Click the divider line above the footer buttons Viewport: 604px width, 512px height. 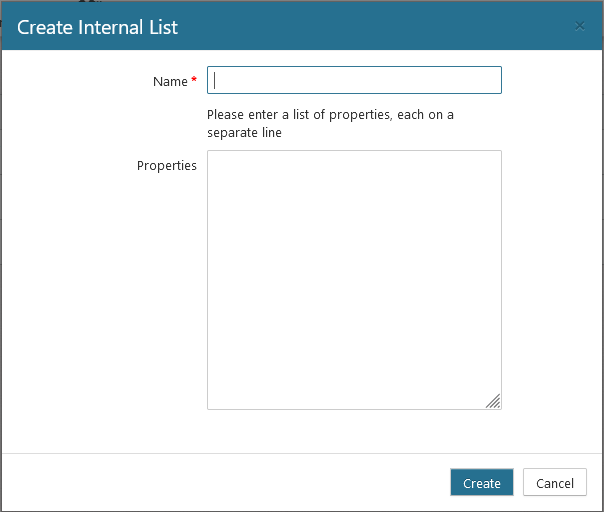click(302, 453)
